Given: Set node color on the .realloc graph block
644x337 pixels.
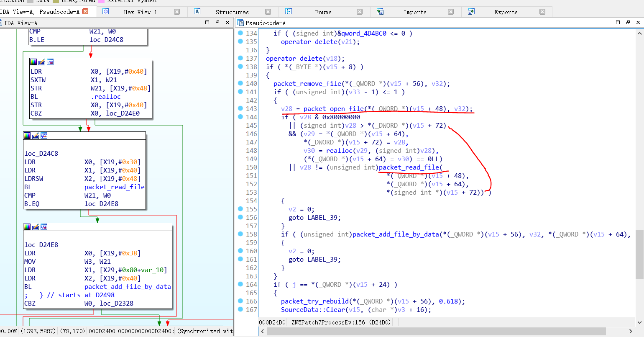Looking at the screenshot, I should tap(33, 62).
